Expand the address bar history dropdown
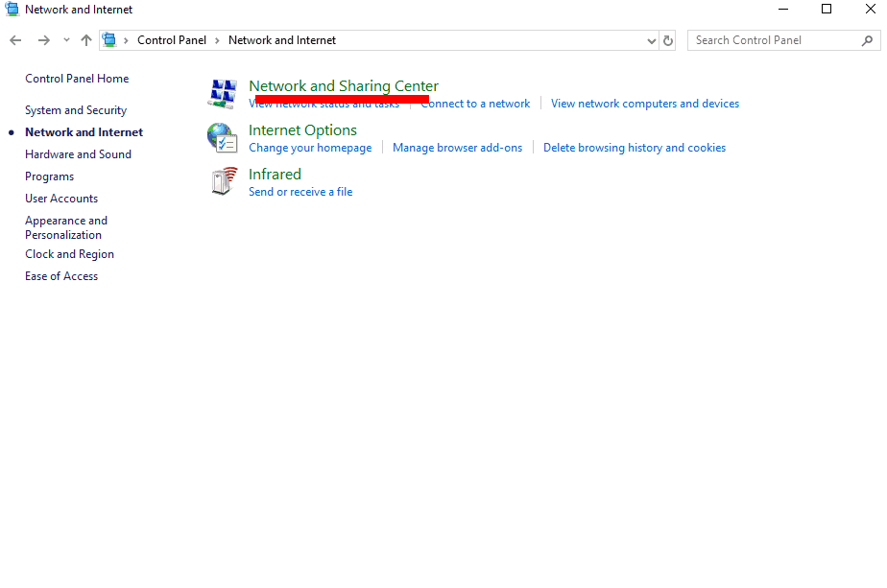This screenshot has height=588, width=887. 652,40
